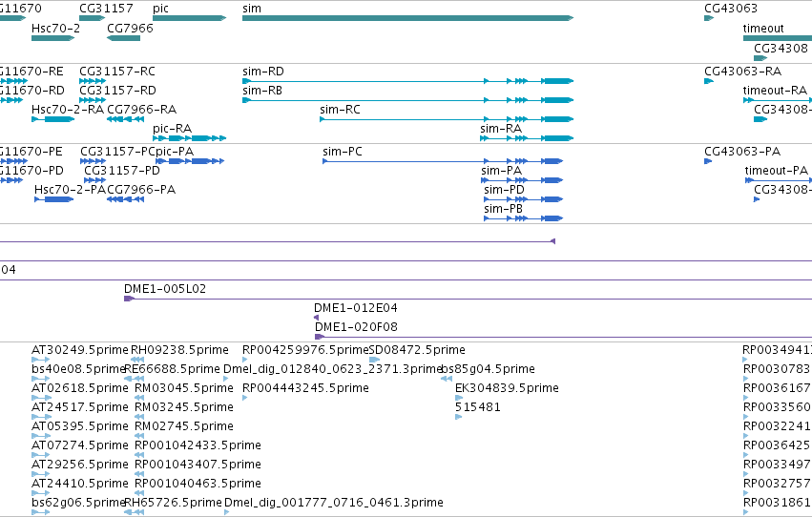Screen dimensions: 812x517
Task: Select the timeout gene bar
Action: point(778,38)
